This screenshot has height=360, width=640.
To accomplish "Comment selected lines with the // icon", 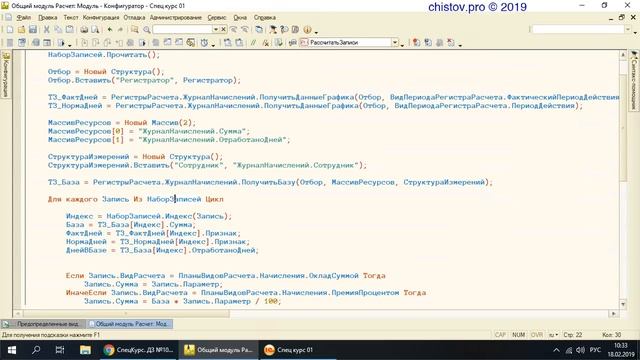I will coord(253,43).
